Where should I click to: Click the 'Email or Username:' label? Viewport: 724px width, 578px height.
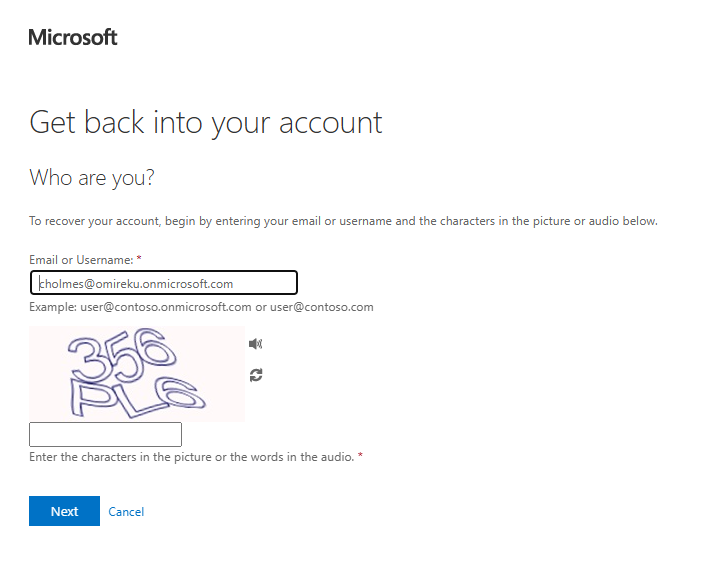[x=81, y=260]
